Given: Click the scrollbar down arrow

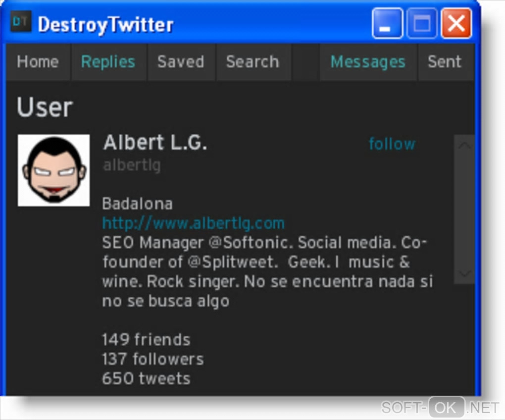Looking at the screenshot, I should coord(464,274).
